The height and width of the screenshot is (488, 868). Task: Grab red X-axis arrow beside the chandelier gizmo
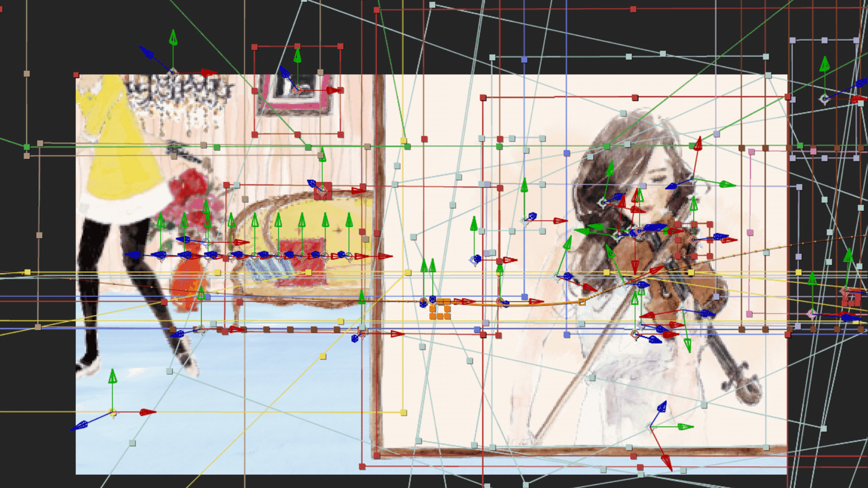tap(209, 72)
